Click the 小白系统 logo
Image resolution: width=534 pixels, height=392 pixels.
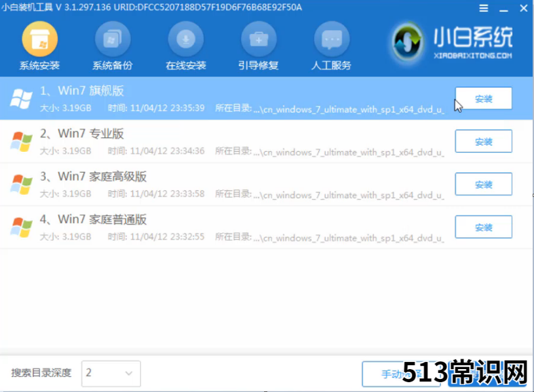click(452, 43)
